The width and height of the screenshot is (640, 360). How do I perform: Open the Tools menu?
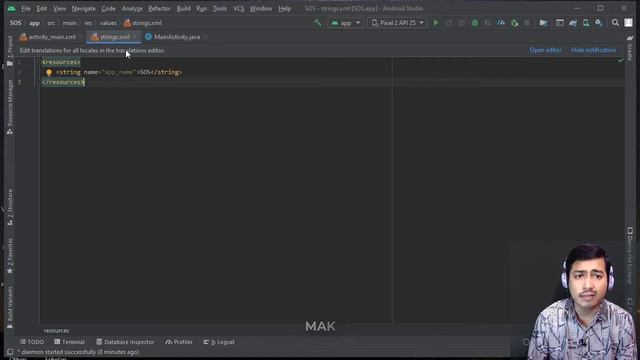coord(220,9)
